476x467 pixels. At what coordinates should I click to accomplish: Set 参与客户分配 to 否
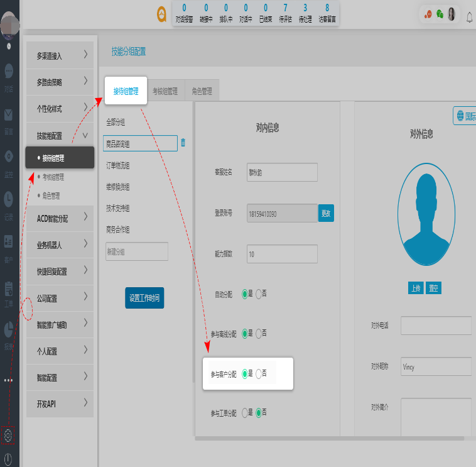(259, 374)
